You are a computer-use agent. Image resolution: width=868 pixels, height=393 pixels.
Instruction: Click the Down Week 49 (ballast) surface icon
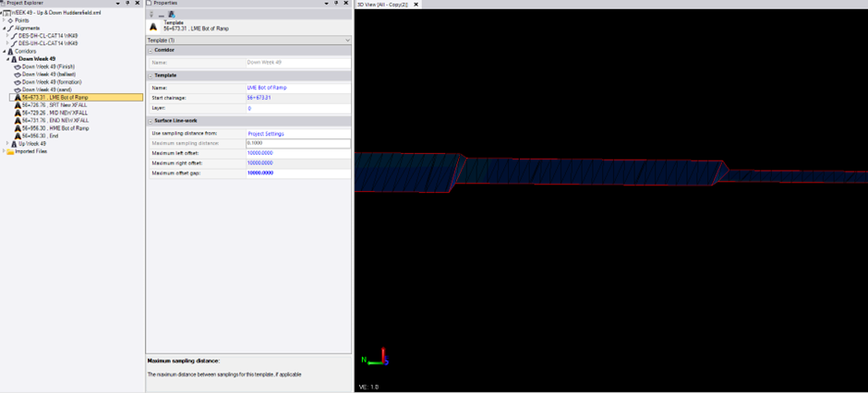(18, 74)
